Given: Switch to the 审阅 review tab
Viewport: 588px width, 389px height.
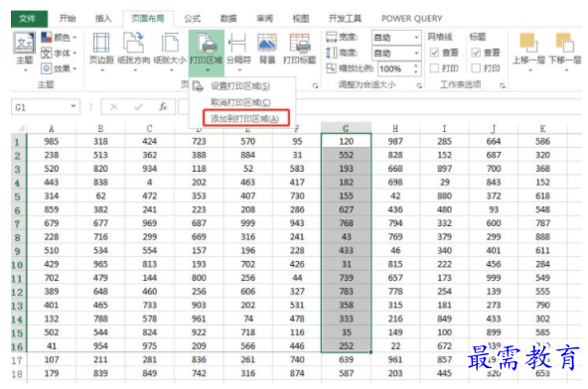Looking at the screenshot, I should coord(264,19).
